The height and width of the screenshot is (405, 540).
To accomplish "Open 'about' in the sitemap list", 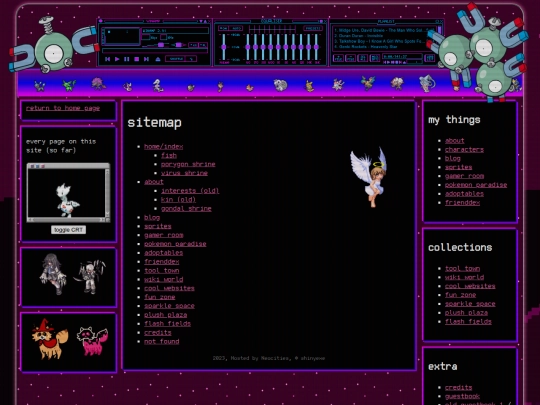I will point(154,182).
